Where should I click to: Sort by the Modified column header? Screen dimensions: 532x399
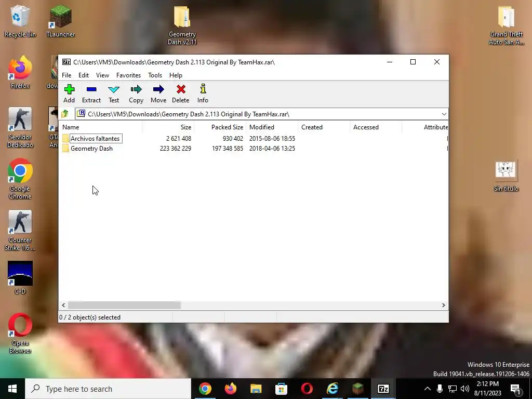click(272, 127)
